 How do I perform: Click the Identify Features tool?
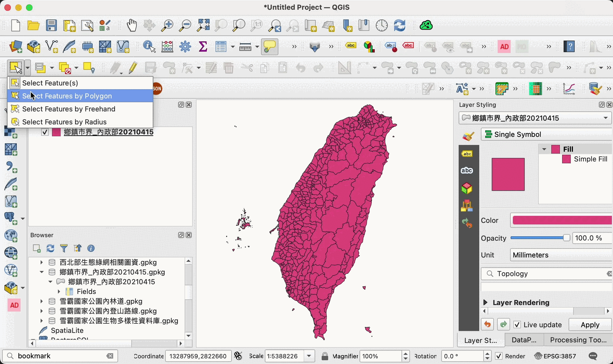(149, 47)
